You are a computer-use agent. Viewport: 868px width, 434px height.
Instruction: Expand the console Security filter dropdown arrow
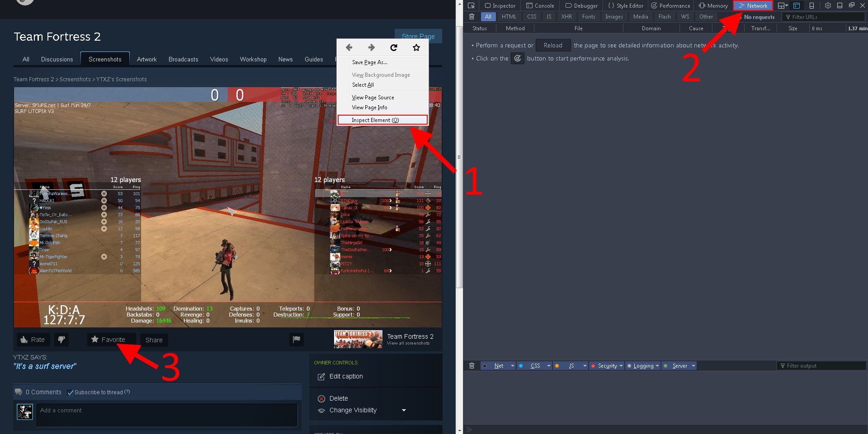[621, 366]
